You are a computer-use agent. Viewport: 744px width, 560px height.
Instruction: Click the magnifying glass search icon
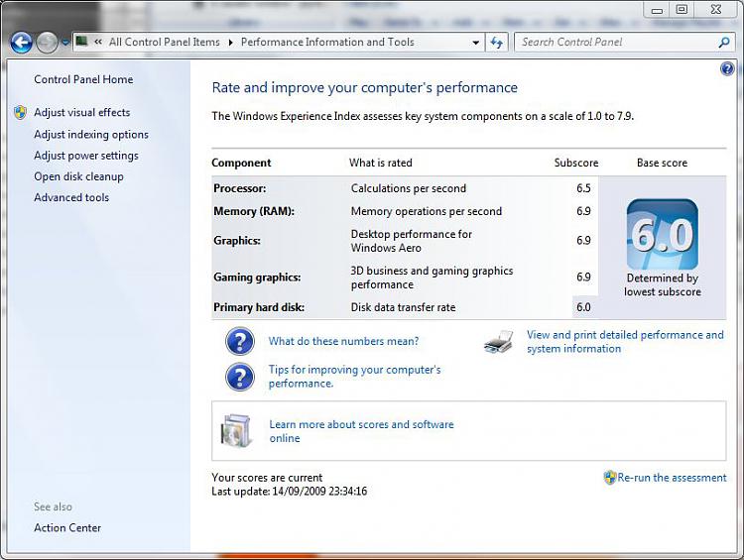(x=723, y=43)
